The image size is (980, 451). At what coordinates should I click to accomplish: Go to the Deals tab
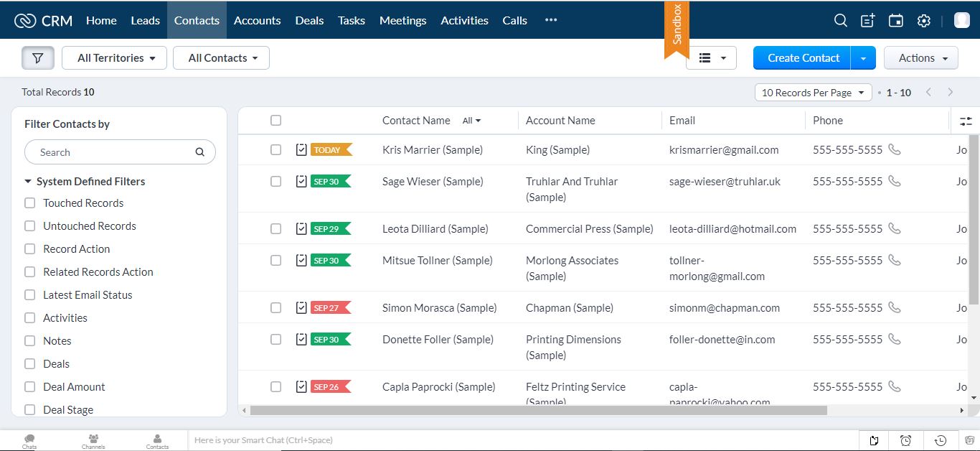click(x=309, y=20)
